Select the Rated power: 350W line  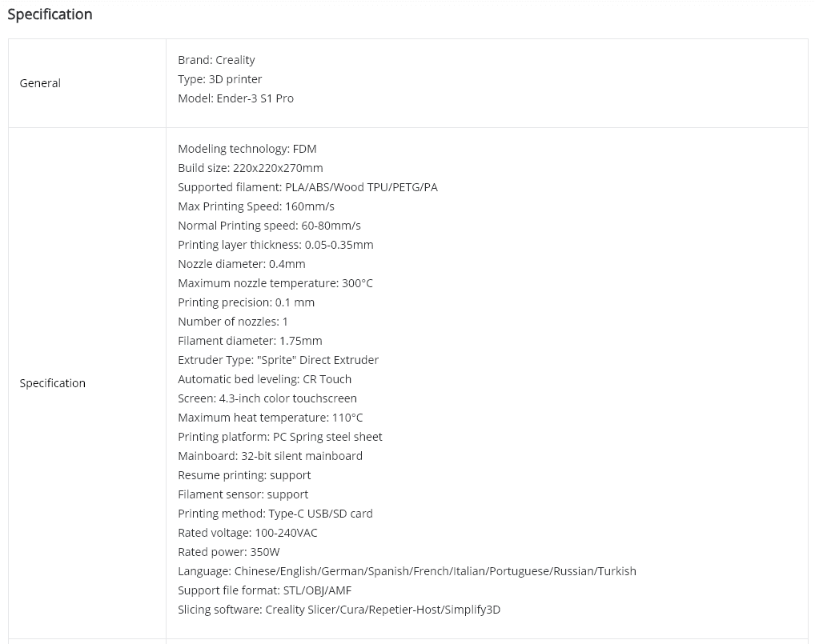click(x=229, y=553)
